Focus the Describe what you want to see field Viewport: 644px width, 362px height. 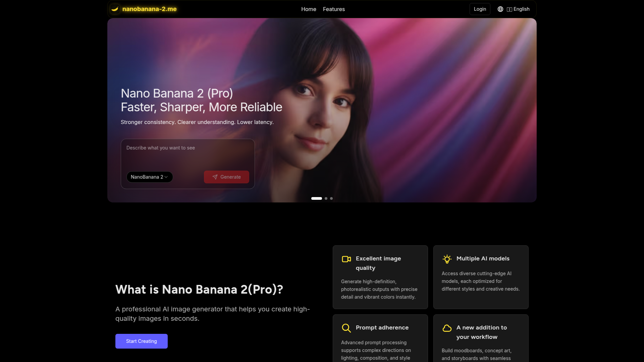coord(188,154)
